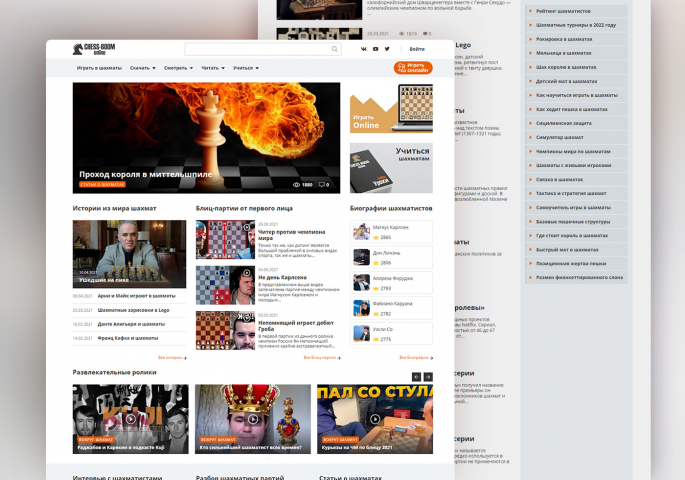685x480 pixels.
Task: Click the previous arrow of video carousel
Action: (416, 377)
